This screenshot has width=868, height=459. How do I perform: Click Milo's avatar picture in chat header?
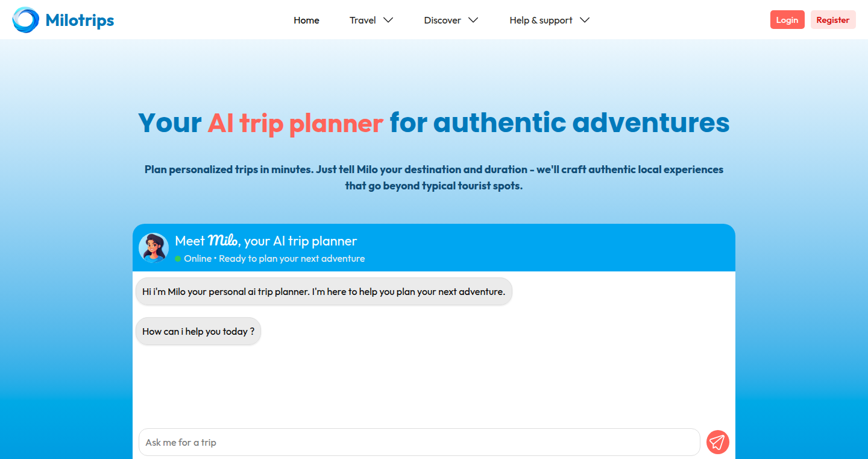[x=154, y=248]
